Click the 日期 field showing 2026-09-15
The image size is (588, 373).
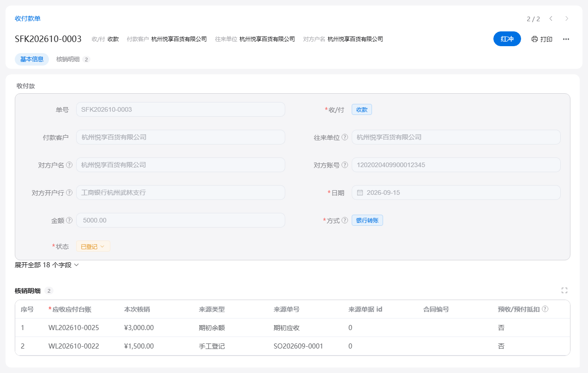click(x=456, y=193)
